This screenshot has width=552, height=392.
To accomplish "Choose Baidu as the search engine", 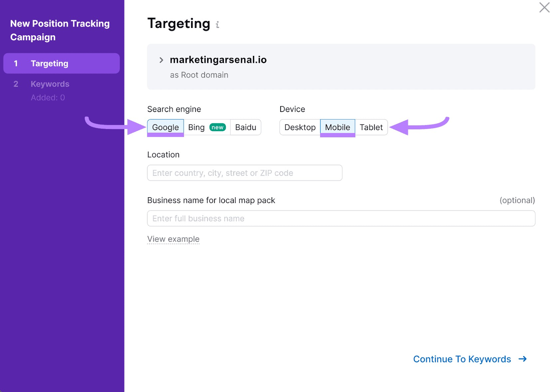I will point(246,127).
